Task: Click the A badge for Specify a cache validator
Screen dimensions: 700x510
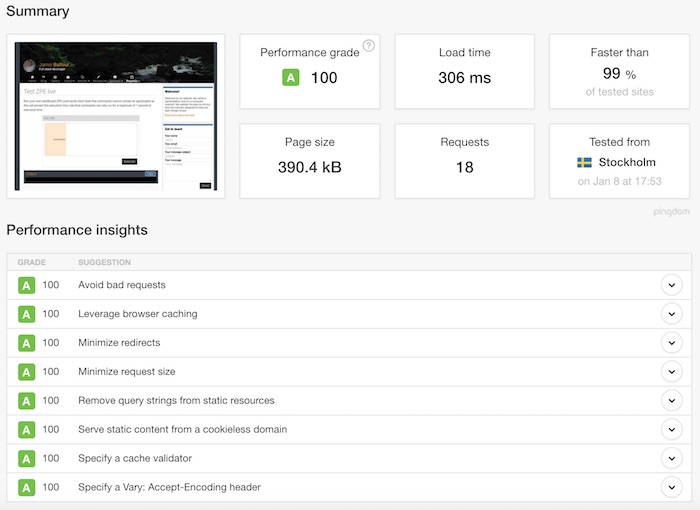Action: 26,459
